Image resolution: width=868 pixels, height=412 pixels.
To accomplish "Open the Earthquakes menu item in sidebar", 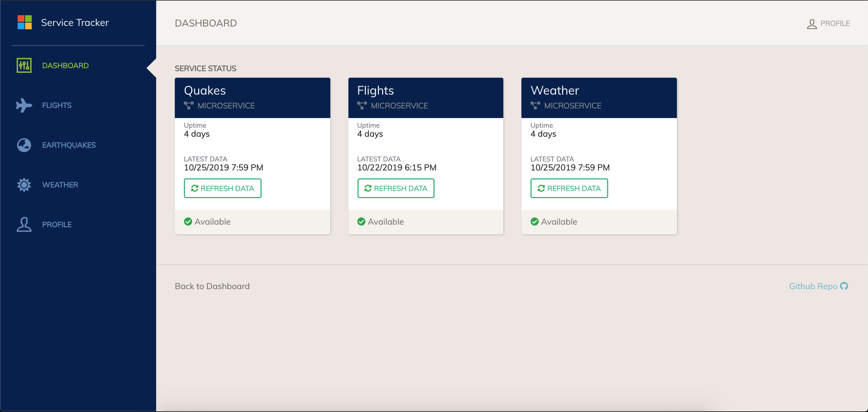I will coord(69,145).
